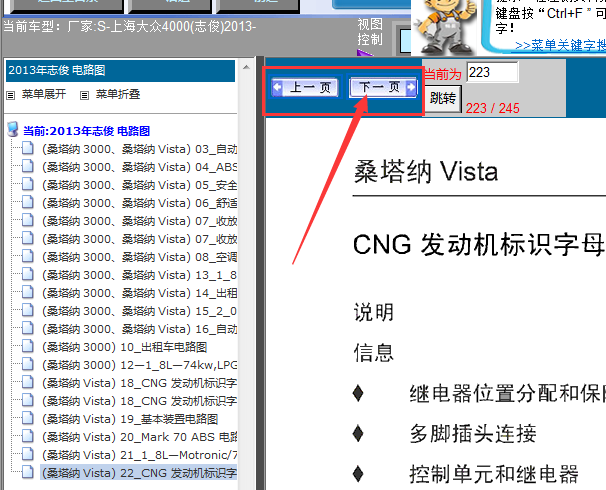Open the 菜单关键字 search link
Viewport: 606px width, 490px height.
point(560,45)
